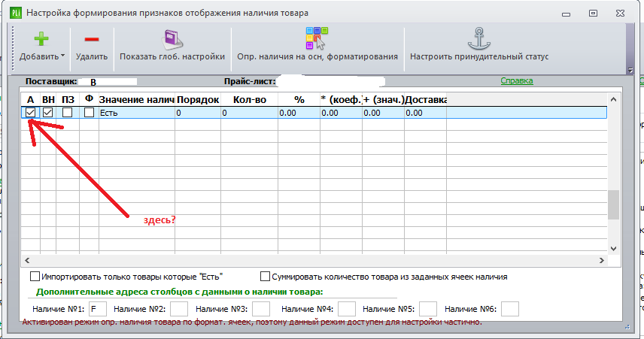Toggle the Ф checkbox in Есть row
The height and width of the screenshot is (339, 644).
[x=89, y=113]
